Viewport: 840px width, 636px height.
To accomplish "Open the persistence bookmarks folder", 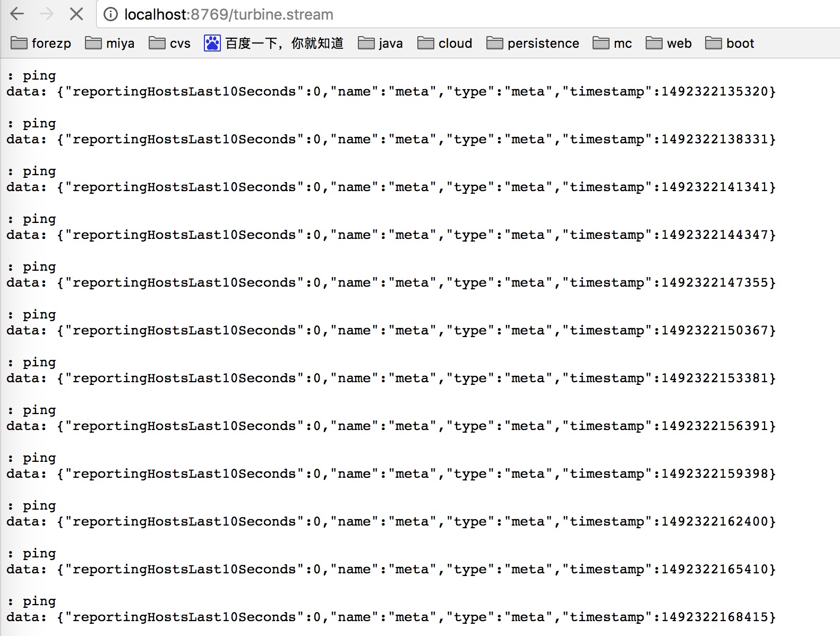I will [533, 43].
